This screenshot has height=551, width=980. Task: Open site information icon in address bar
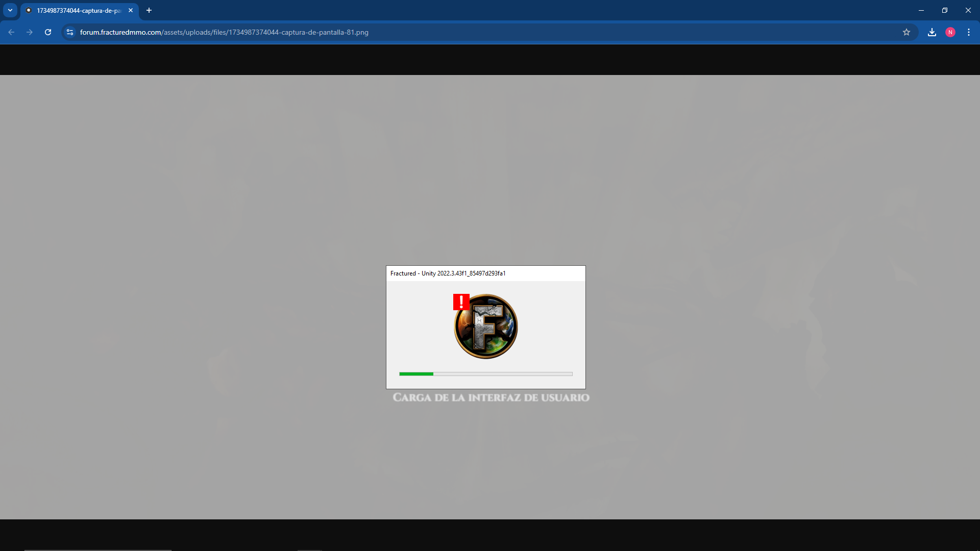coord(70,32)
